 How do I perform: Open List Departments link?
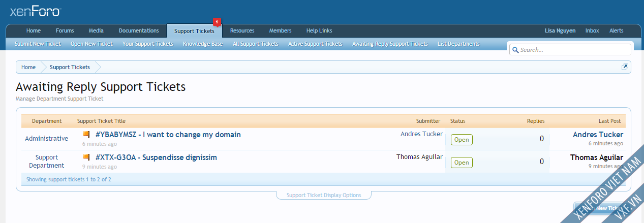pyautogui.click(x=458, y=44)
